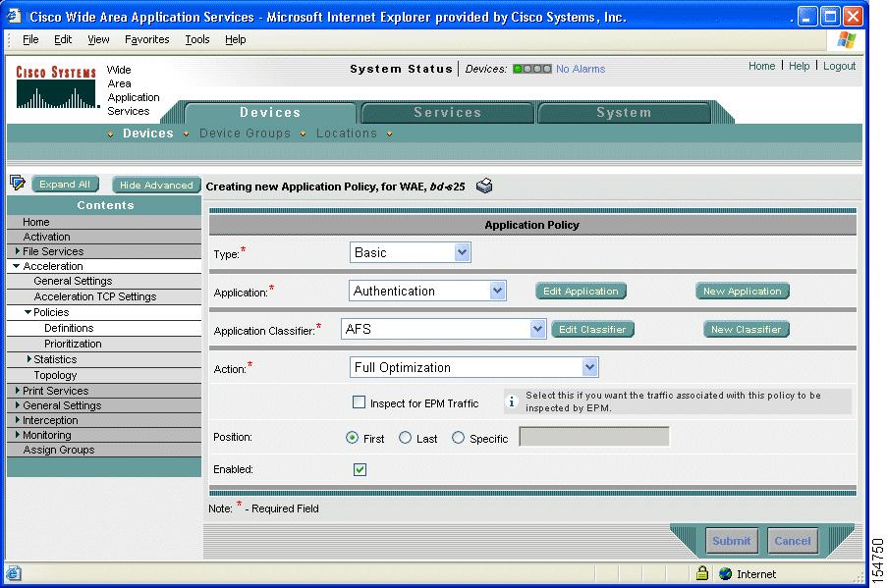Open the View menu

pos(98,39)
